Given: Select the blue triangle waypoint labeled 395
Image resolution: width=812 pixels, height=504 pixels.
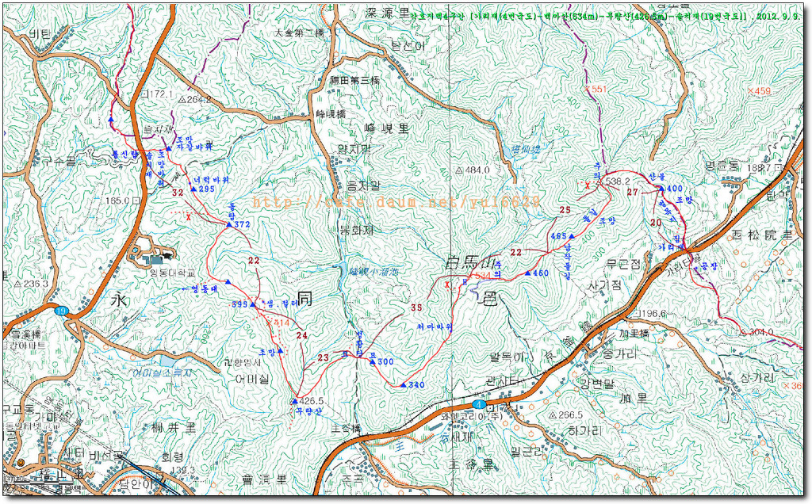Looking at the screenshot, I should pos(252,305).
